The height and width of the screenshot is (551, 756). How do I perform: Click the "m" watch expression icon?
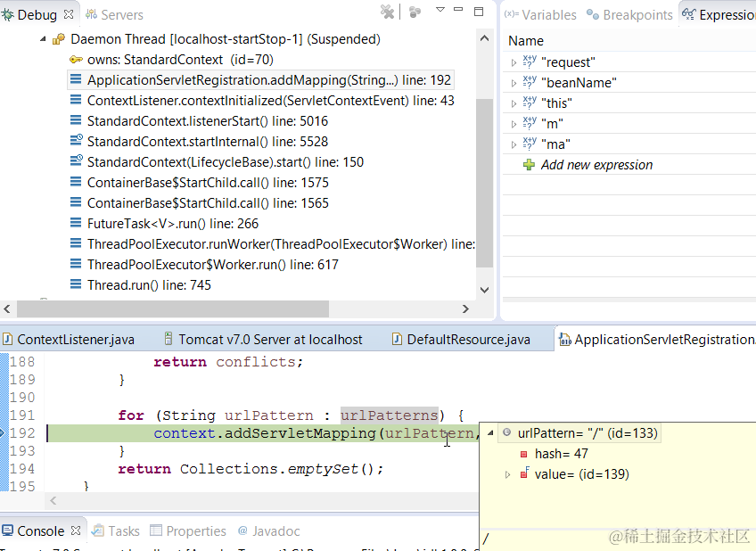530,123
